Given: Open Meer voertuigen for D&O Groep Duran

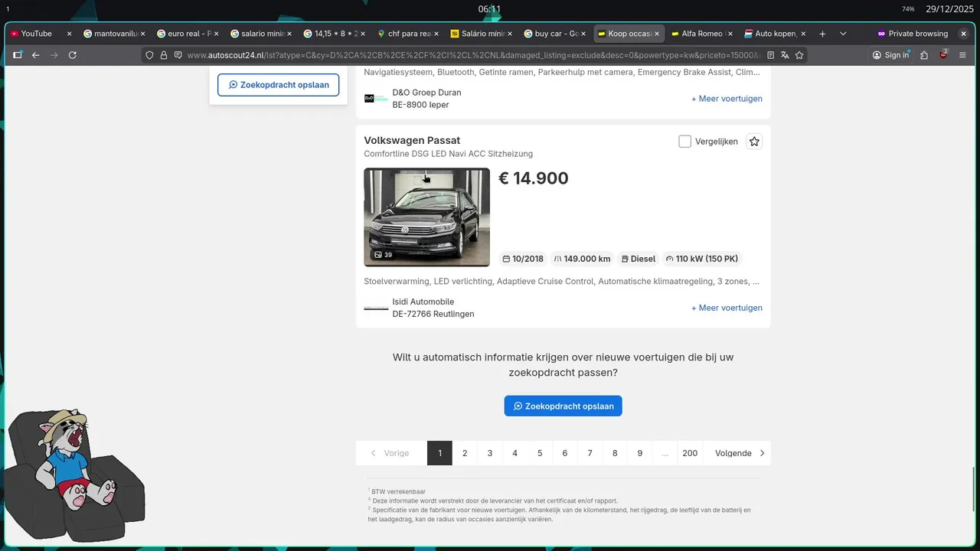Looking at the screenshot, I should pyautogui.click(x=727, y=99).
